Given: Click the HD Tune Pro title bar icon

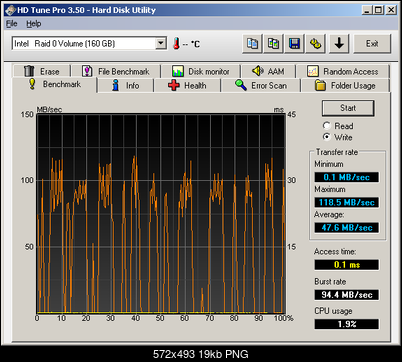Looking at the screenshot, I should coord(10,10).
